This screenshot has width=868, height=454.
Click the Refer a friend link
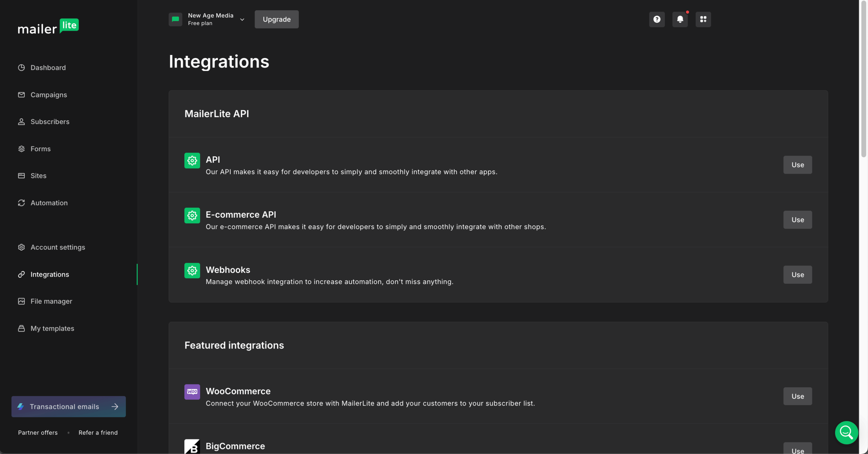98,433
